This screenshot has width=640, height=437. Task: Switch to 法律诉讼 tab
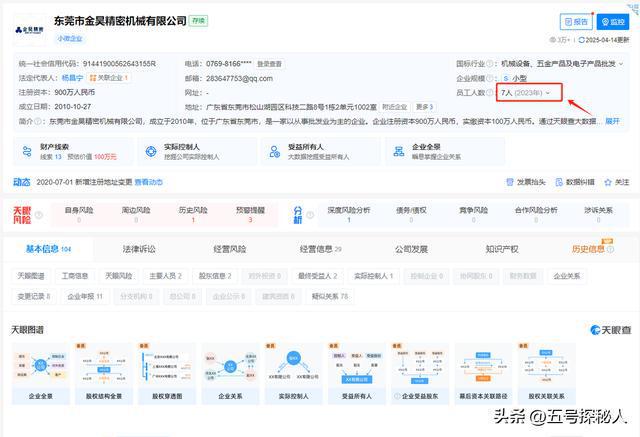tap(139, 249)
